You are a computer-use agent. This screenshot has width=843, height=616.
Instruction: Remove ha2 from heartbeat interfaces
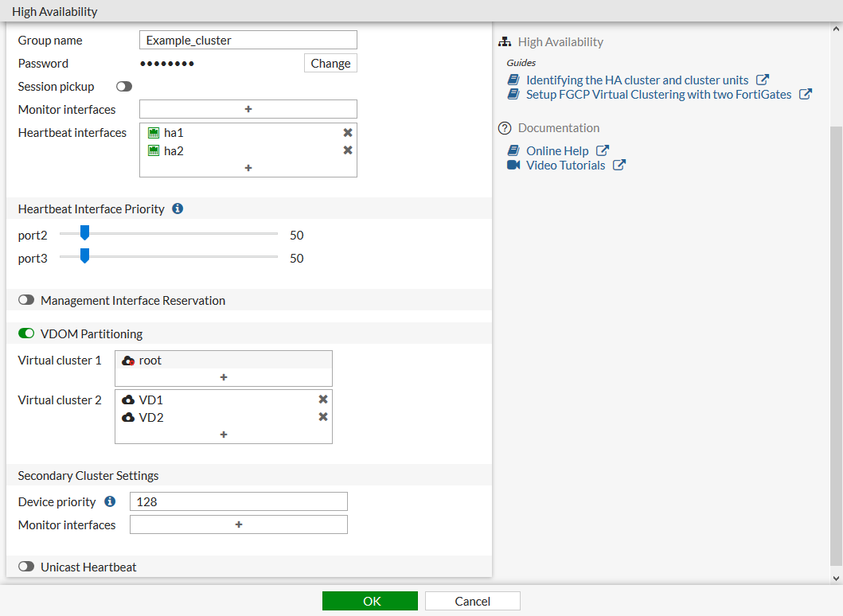(348, 150)
